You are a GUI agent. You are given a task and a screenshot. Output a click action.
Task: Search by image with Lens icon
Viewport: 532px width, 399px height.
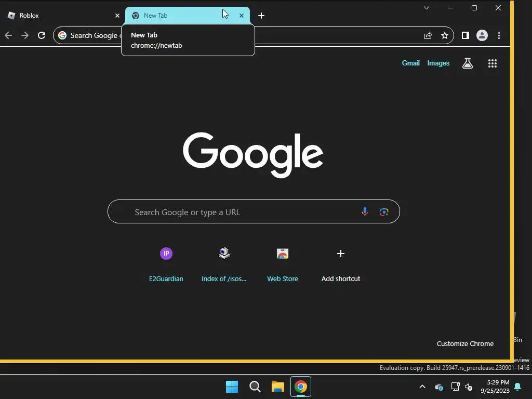point(384,212)
